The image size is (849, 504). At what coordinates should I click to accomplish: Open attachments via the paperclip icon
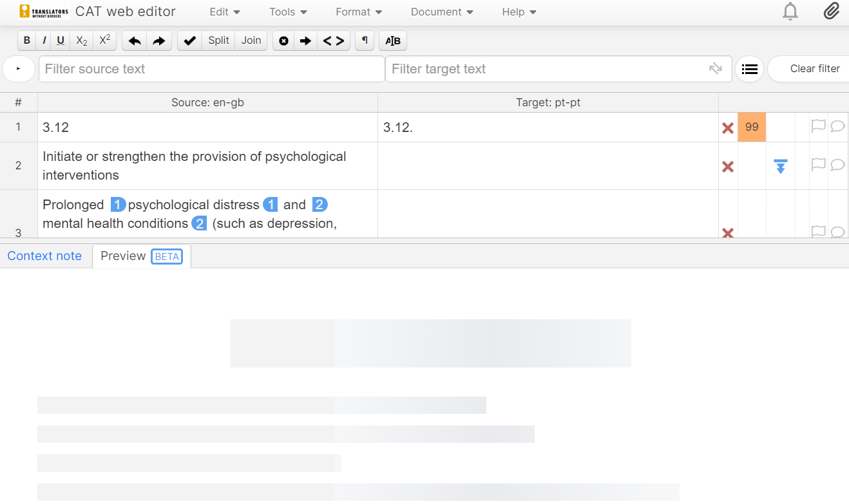(831, 12)
